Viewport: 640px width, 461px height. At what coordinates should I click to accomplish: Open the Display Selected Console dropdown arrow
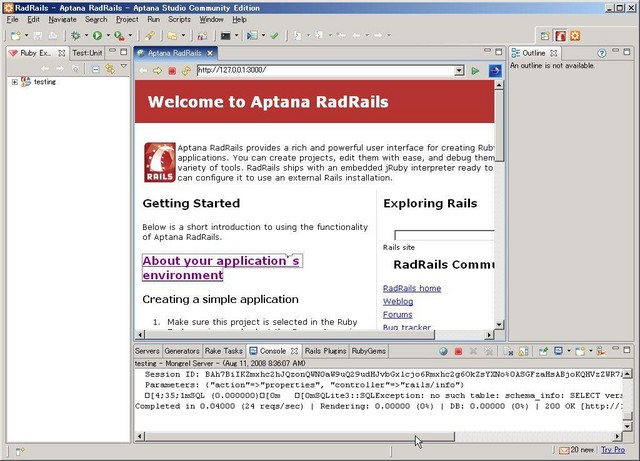click(569, 351)
